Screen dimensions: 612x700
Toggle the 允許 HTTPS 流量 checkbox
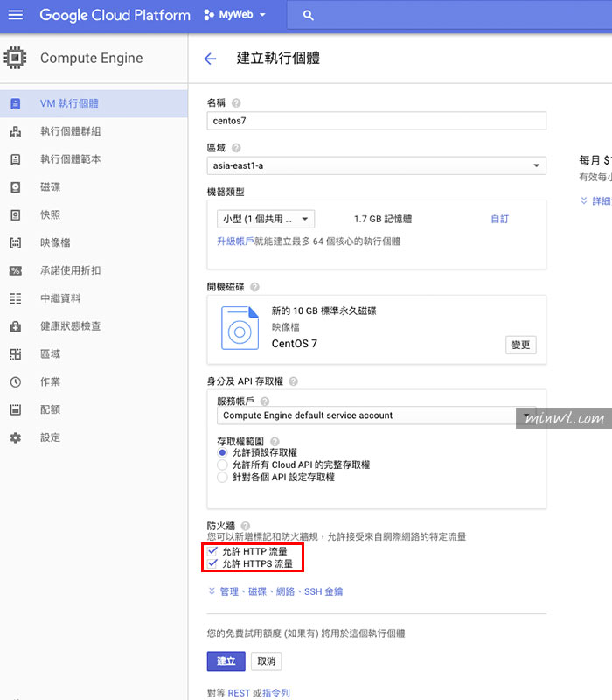[212, 563]
